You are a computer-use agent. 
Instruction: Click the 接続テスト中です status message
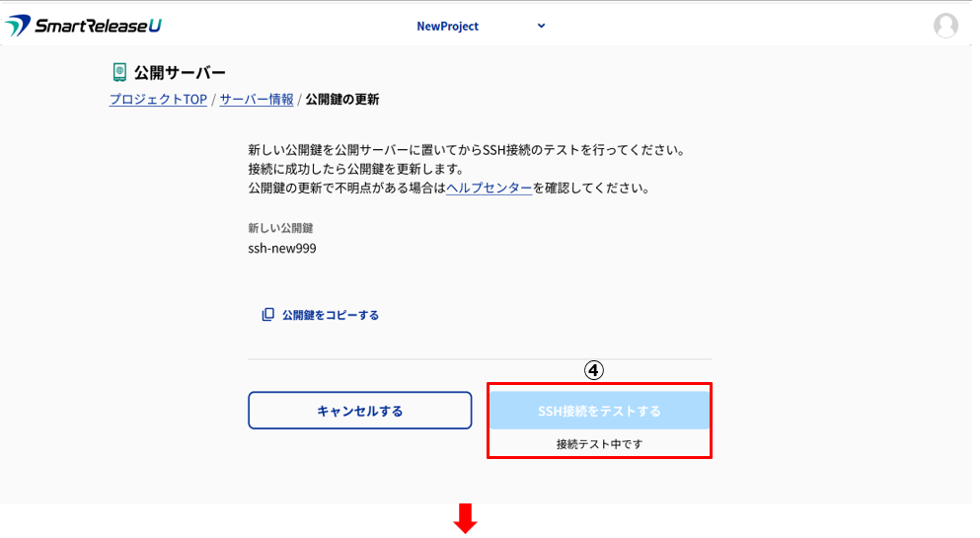(x=599, y=444)
